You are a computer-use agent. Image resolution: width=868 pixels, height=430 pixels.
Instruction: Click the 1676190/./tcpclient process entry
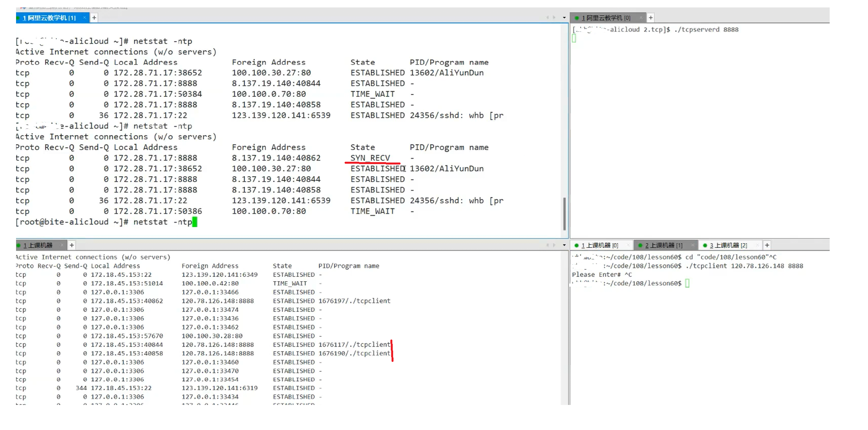[354, 353]
